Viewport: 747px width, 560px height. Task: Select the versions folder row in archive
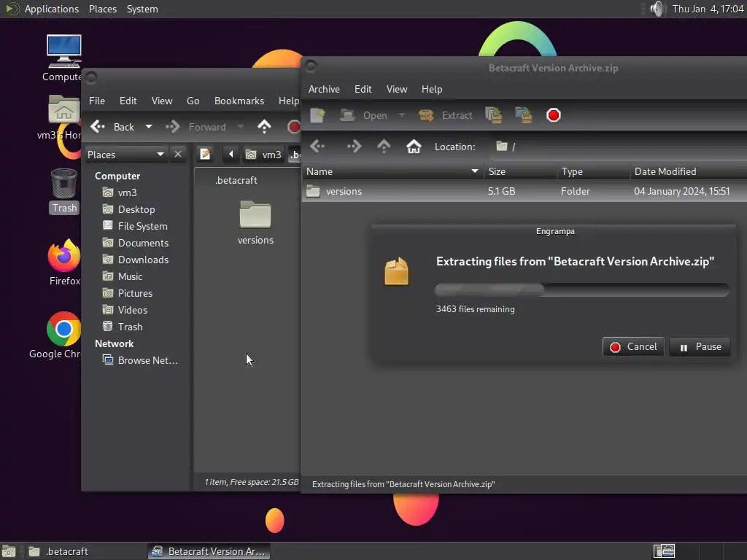[524, 192]
